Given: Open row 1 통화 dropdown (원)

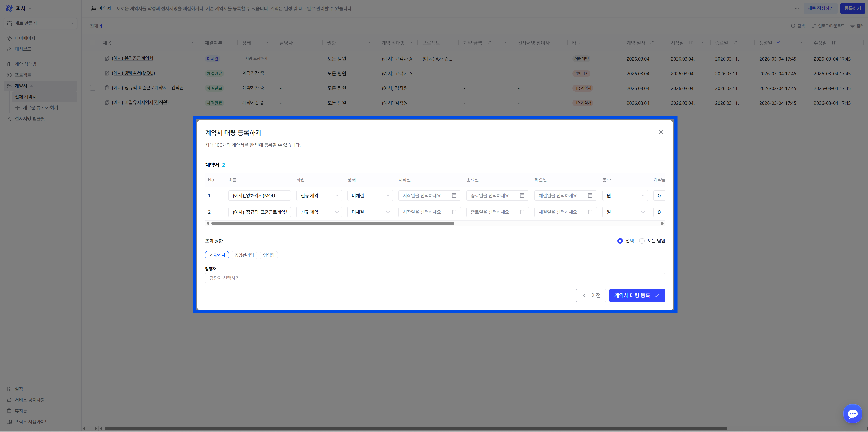Looking at the screenshot, I should [625, 195].
